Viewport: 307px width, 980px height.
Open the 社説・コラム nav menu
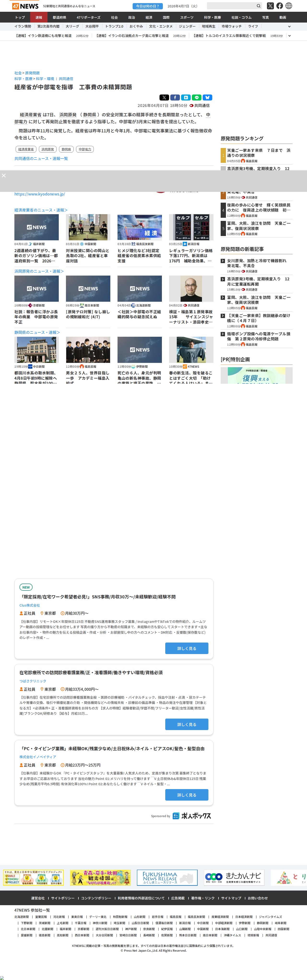click(x=241, y=18)
